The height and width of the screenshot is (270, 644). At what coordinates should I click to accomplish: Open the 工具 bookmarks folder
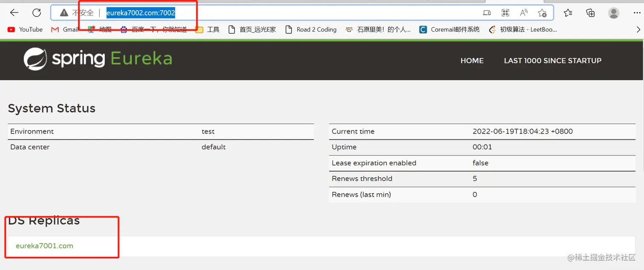coord(207,29)
